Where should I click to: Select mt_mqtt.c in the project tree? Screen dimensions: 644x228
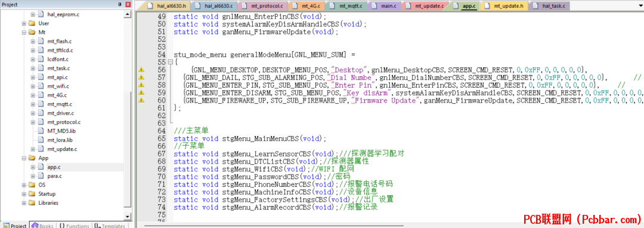(60, 104)
